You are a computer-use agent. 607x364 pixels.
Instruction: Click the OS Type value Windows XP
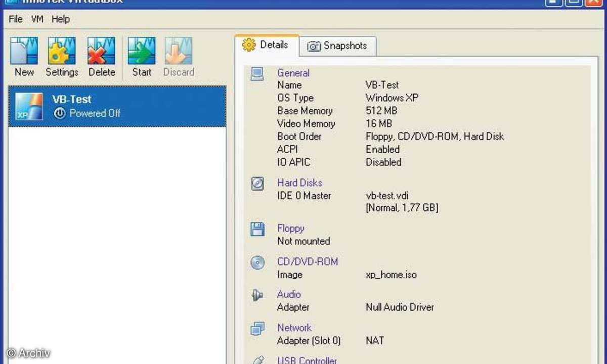tap(392, 98)
